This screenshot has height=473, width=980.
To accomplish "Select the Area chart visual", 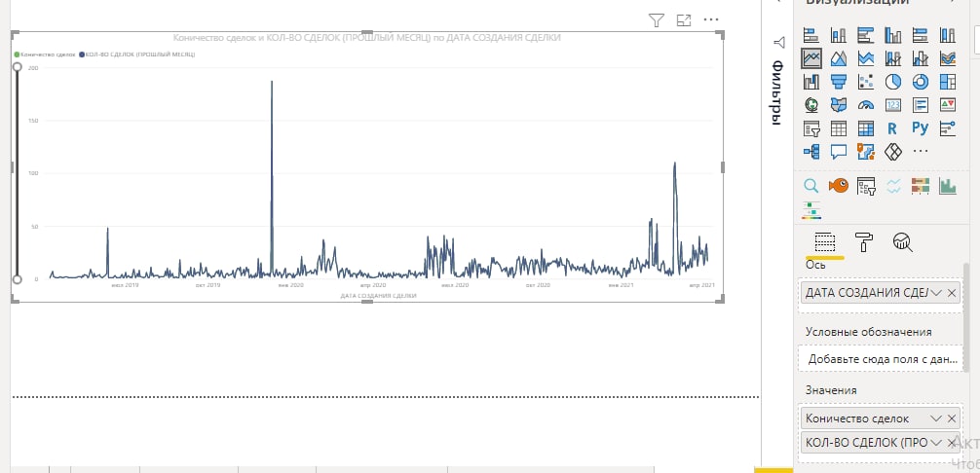I will point(838,58).
